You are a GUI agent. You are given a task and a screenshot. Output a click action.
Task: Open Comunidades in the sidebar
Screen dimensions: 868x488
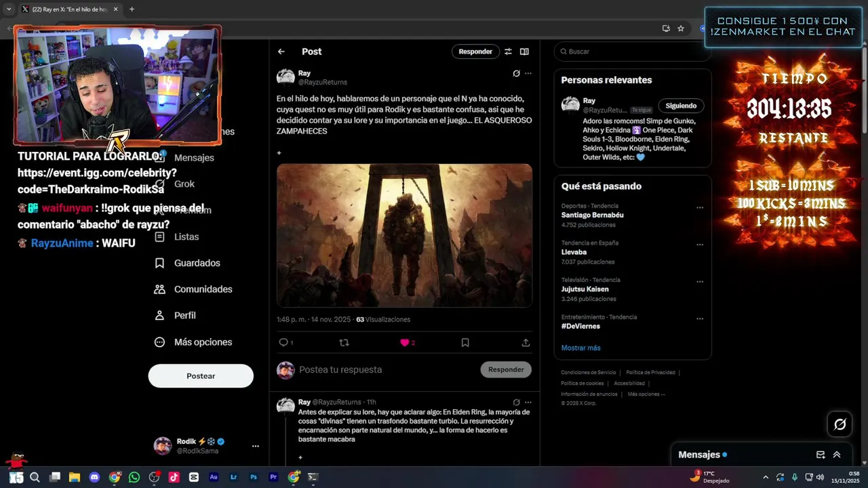pyautogui.click(x=193, y=289)
